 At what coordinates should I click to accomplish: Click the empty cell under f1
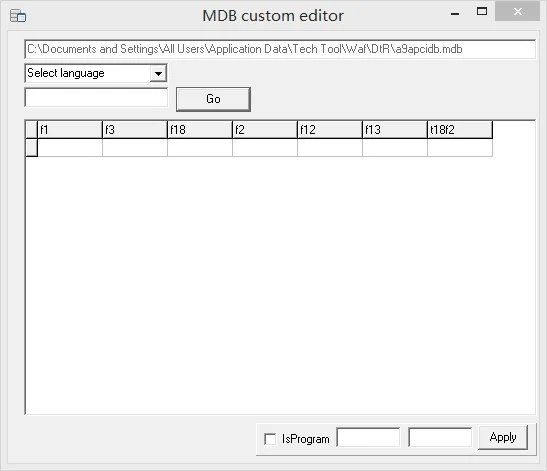[70, 148]
